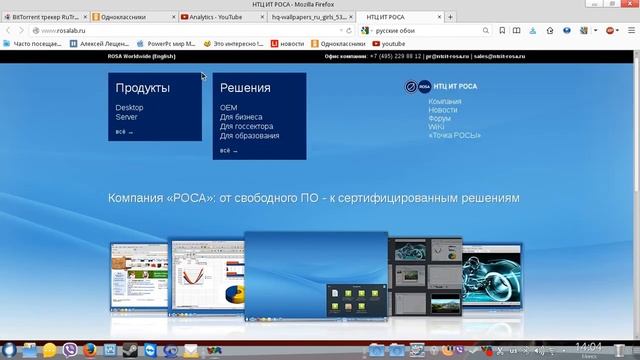Click the spreadsheet chart screenshot thumbnail
This screenshot has height=360, width=640.
[207, 278]
